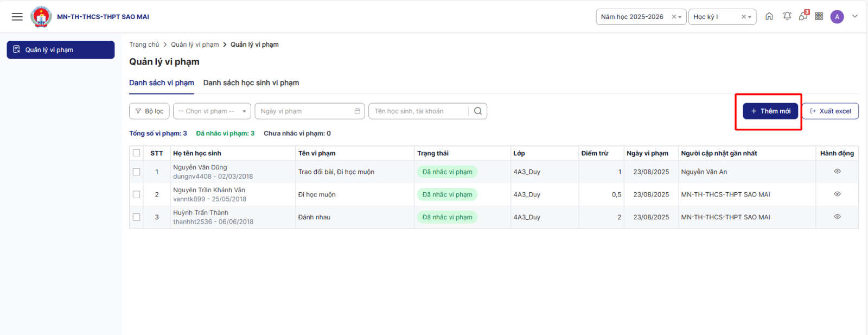868x335 pixels.
Task: Open the Chọn vi phạm dropdown
Action: pyautogui.click(x=212, y=111)
